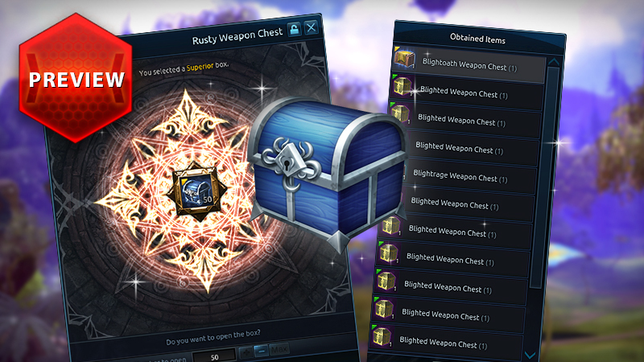Image resolution: width=644 pixels, height=362 pixels.
Task: Decrease box count with minus button
Action: pos(261,351)
